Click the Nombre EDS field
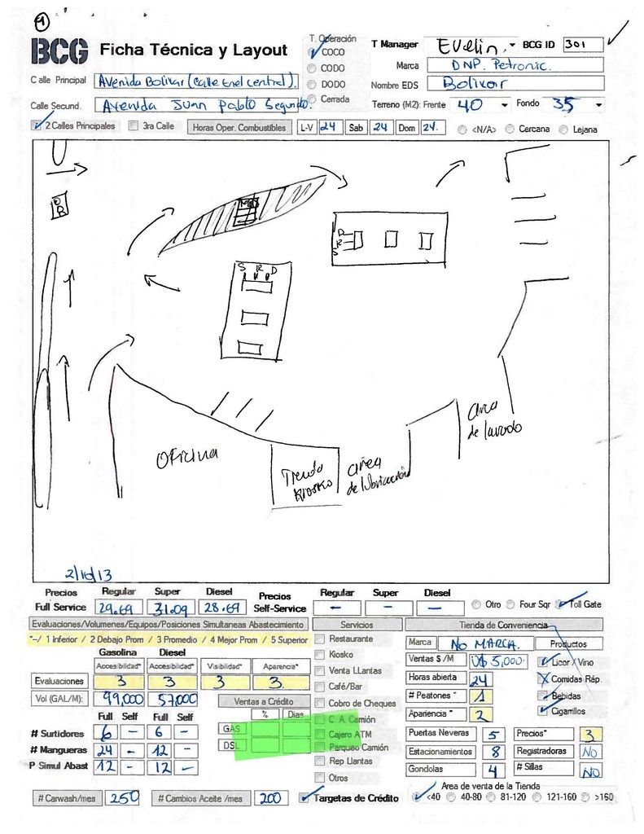The height and width of the screenshot is (834, 644). [x=515, y=83]
